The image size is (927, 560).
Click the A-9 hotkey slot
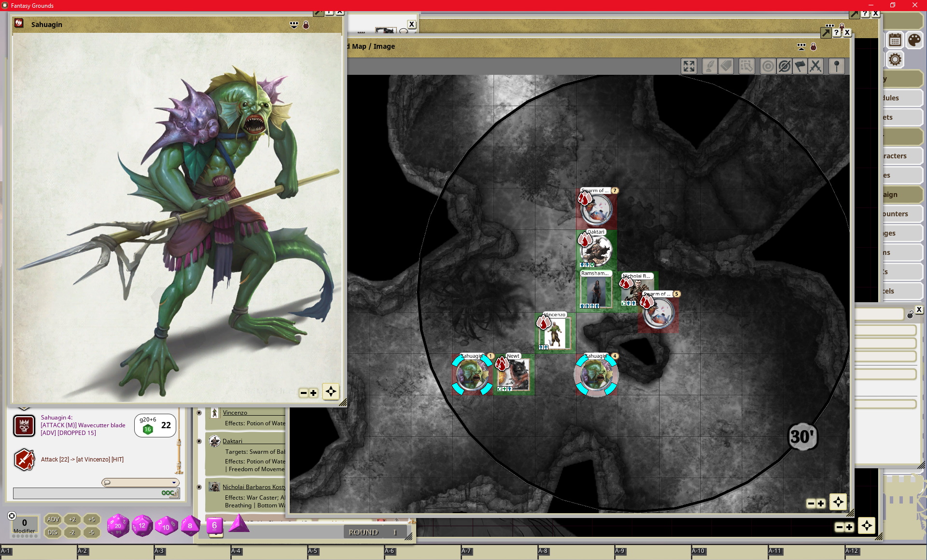652,552
